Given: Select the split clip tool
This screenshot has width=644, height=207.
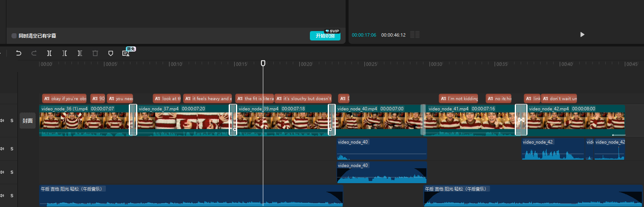Looking at the screenshot, I should (x=49, y=53).
